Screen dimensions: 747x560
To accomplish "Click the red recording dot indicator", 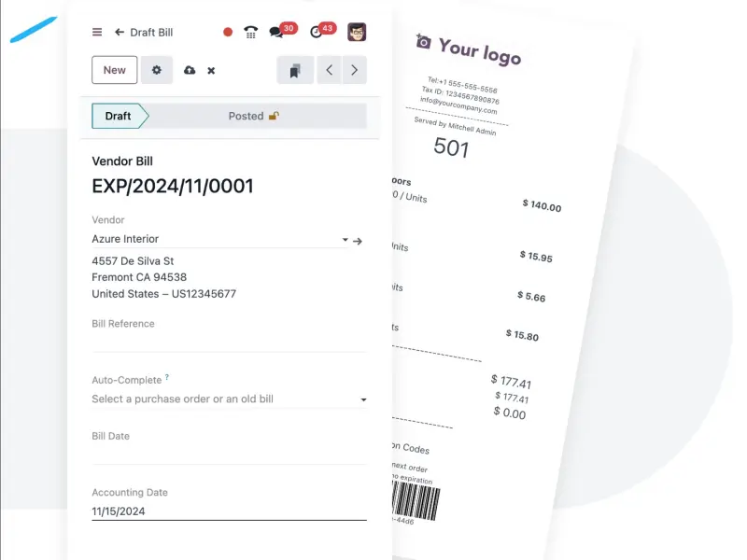I will pos(228,32).
